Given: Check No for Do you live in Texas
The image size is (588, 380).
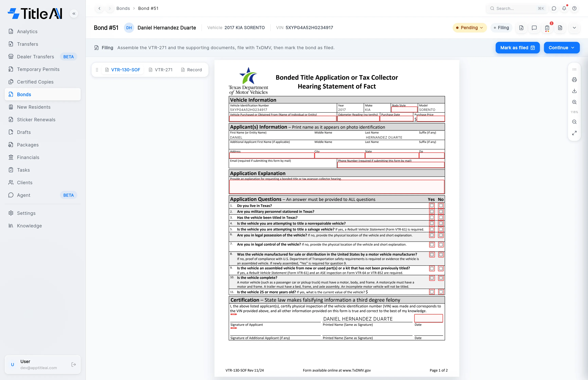Looking at the screenshot, I should [441, 205].
